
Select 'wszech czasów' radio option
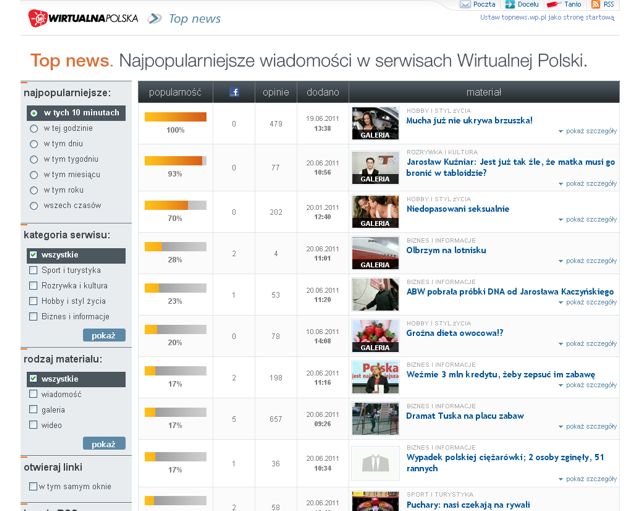tap(34, 206)
